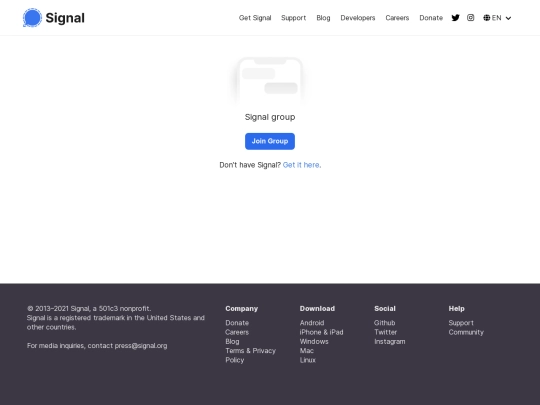Click the press@signal.org contact text
Image resolution: width=540 pixels, height=405 pixels.
tap(141, 345)
